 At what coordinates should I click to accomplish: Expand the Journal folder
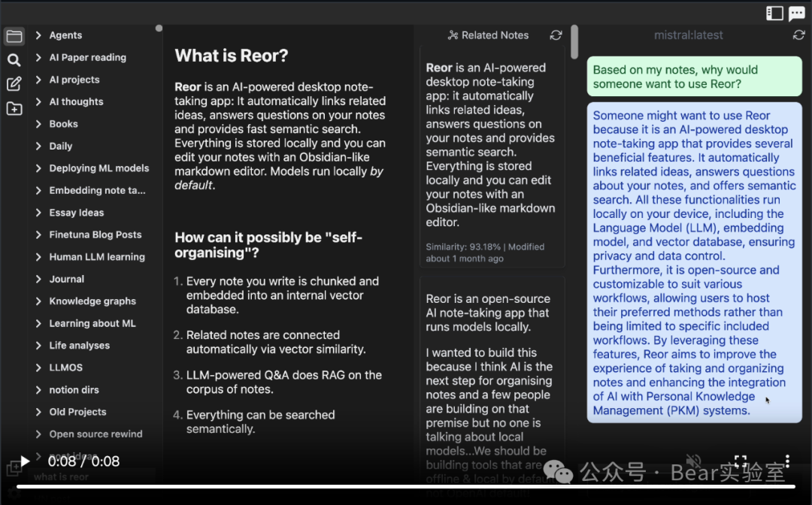(x=38, y=280)
